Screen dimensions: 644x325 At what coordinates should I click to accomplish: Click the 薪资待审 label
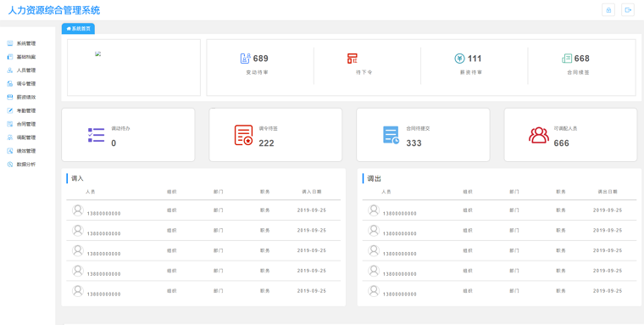pos(471,72)
